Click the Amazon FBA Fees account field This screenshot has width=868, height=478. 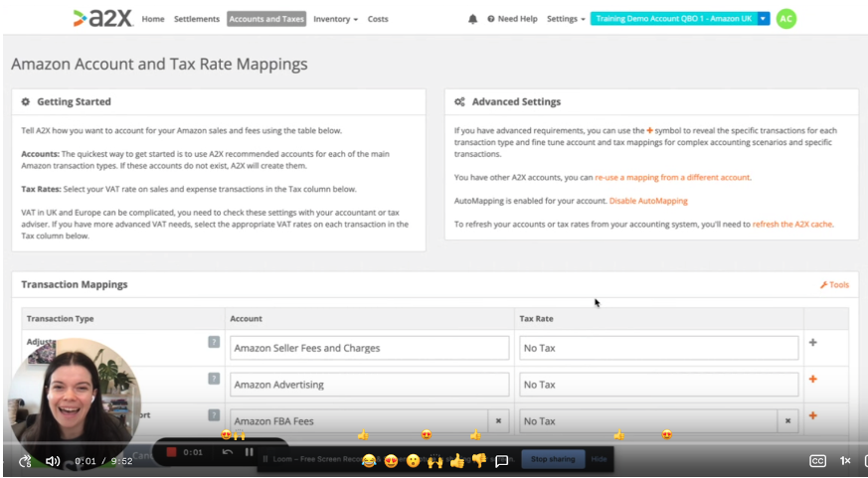pos(359,421)
